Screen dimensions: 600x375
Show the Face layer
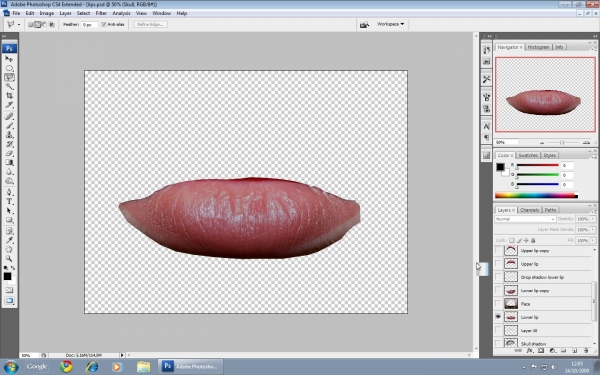(498, 303)
